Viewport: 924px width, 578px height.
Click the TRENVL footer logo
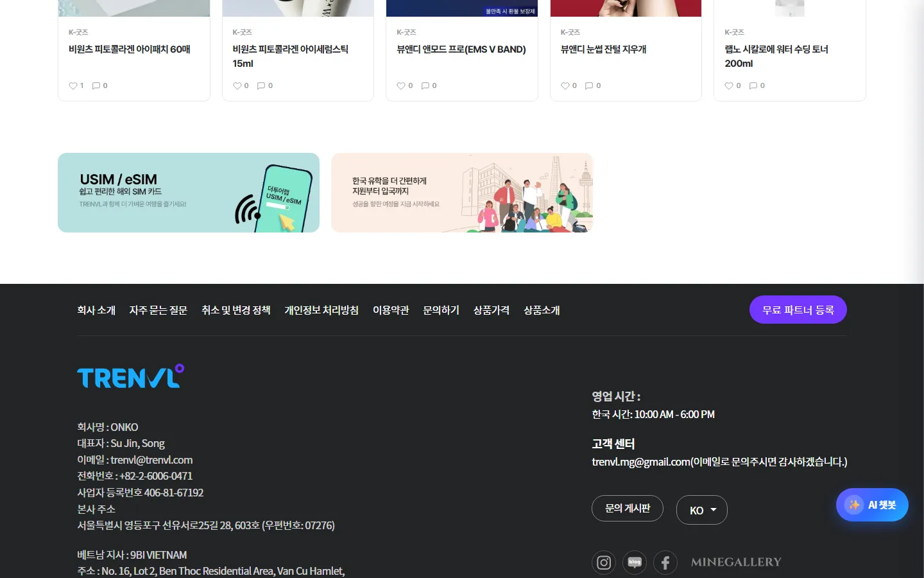tap(131, 376)
